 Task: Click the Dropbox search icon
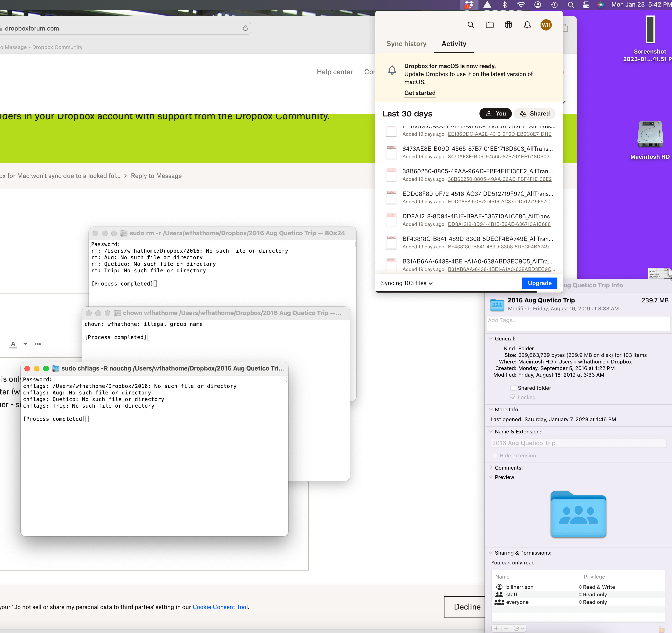pos(470,25)
